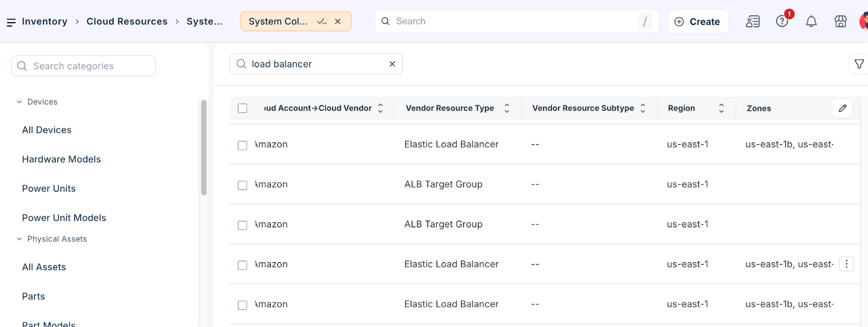
Task: Collapse the Devices category section
Action: (x=20, y=102)
